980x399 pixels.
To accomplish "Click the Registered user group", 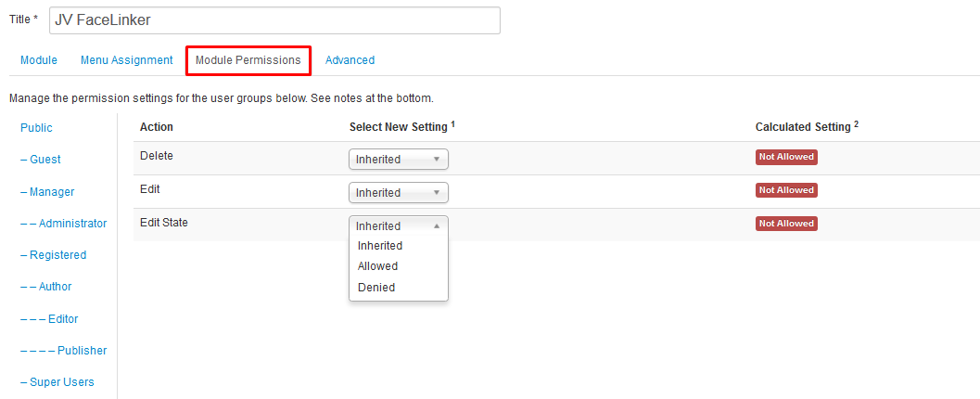I will (53, 255).
